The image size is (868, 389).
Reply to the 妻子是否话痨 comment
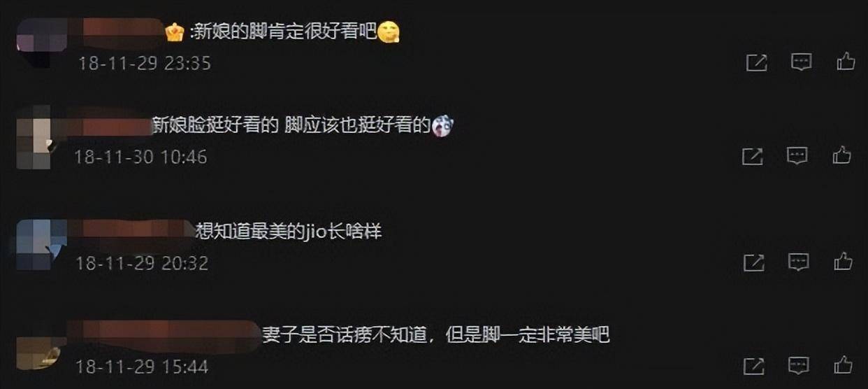(x=799, y=365)
